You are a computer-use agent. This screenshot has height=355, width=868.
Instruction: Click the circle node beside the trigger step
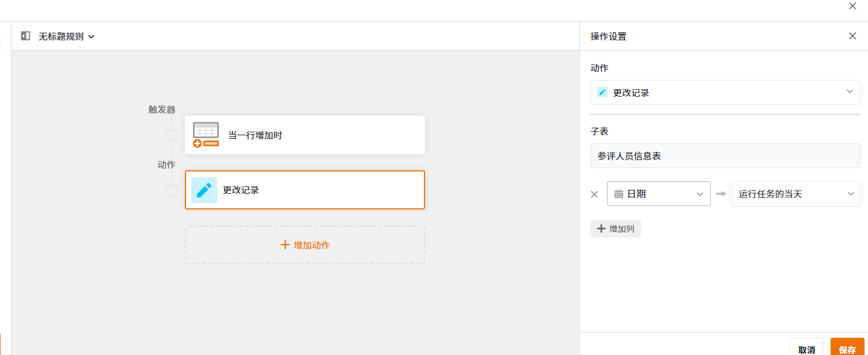(172, 136)
